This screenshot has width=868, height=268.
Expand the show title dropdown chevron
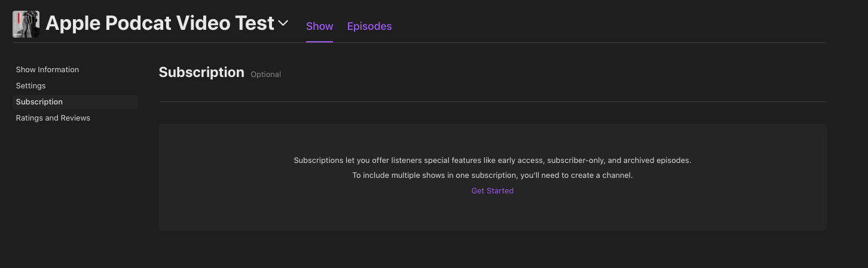click(283, 23)
